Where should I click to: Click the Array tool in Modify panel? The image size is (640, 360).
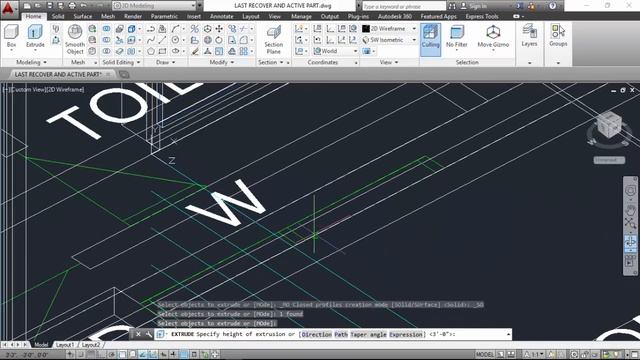[x=244, y=51]
